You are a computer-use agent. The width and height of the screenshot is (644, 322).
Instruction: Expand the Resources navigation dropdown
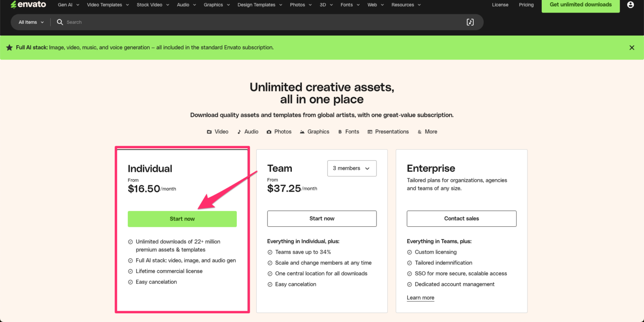tap(405, 5)
